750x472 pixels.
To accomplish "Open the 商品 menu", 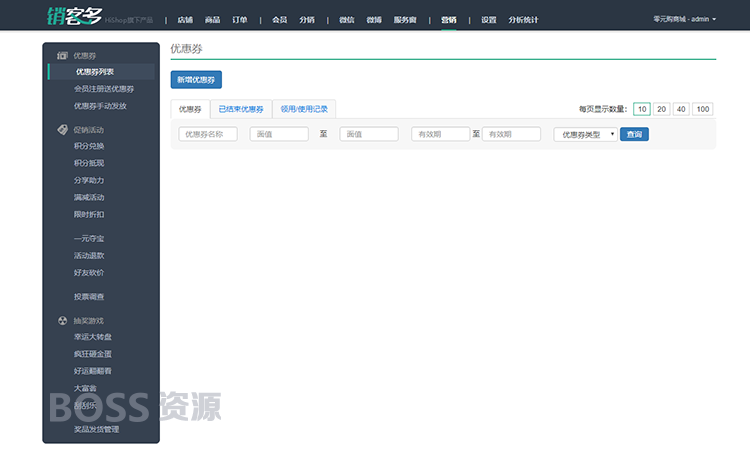I will [212, 20].
